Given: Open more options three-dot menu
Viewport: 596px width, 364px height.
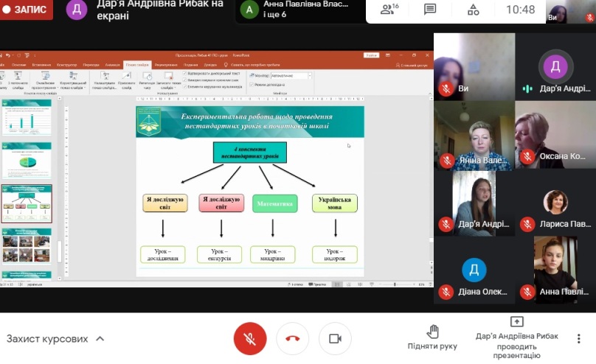Looking at the screenshot, I should pyautogui.click(x=578, y=338).
